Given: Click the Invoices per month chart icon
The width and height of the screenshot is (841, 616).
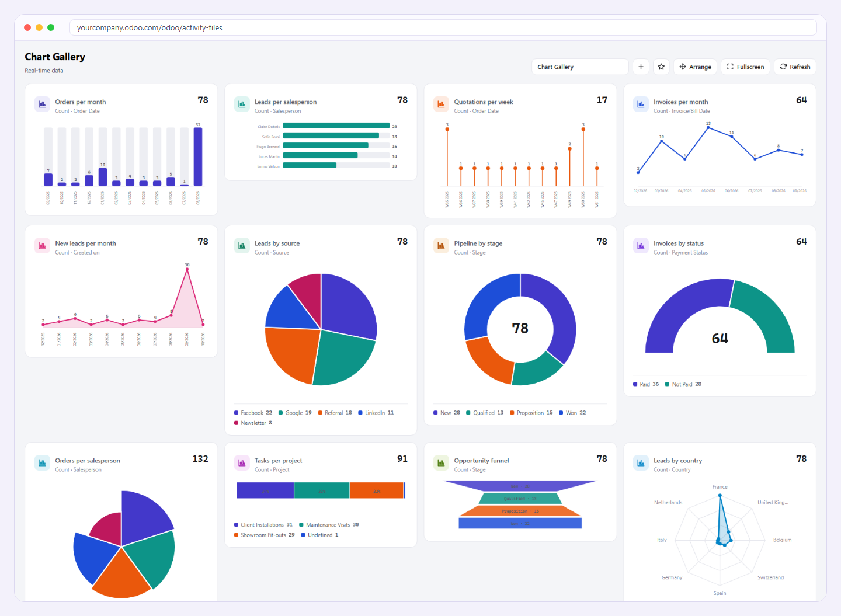Looking at the screenshot, I should [x=641, y=105].
